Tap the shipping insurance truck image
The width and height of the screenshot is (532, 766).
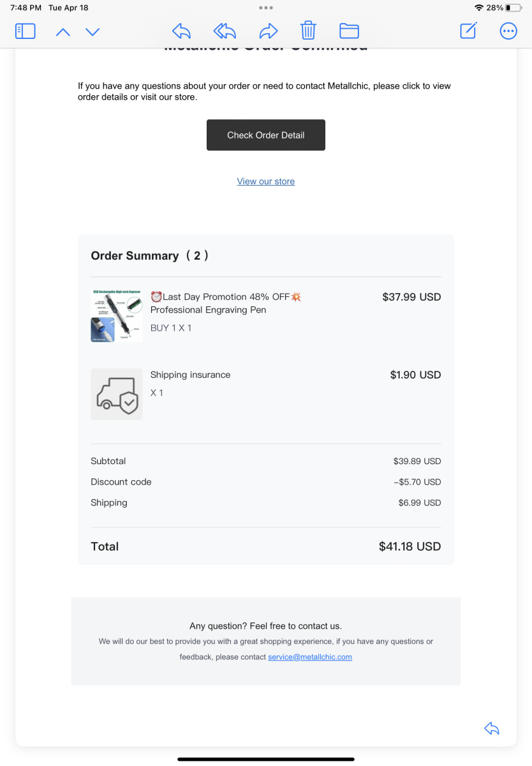pos(117,394)
